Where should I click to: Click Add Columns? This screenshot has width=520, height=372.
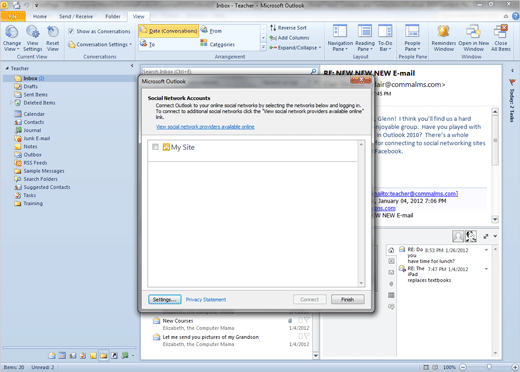coord(289,38)
